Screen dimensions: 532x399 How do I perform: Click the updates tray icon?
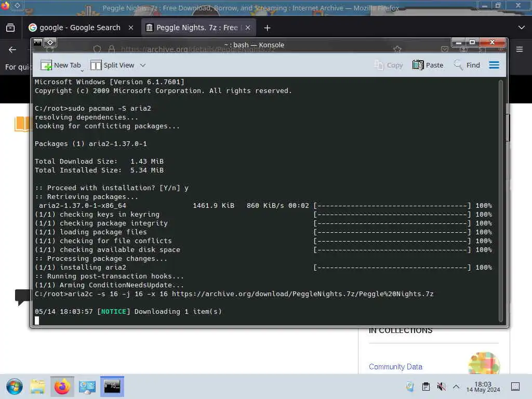coord(410,387)
